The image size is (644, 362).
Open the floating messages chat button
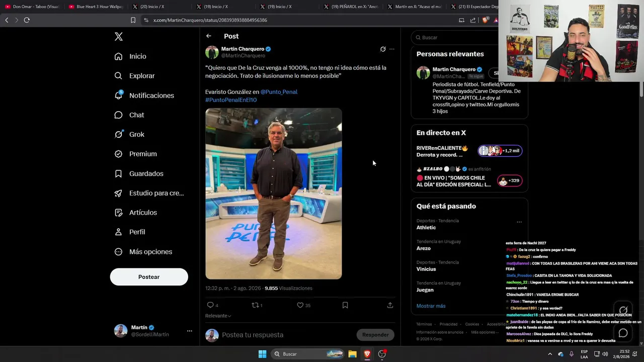pos(623,333)
